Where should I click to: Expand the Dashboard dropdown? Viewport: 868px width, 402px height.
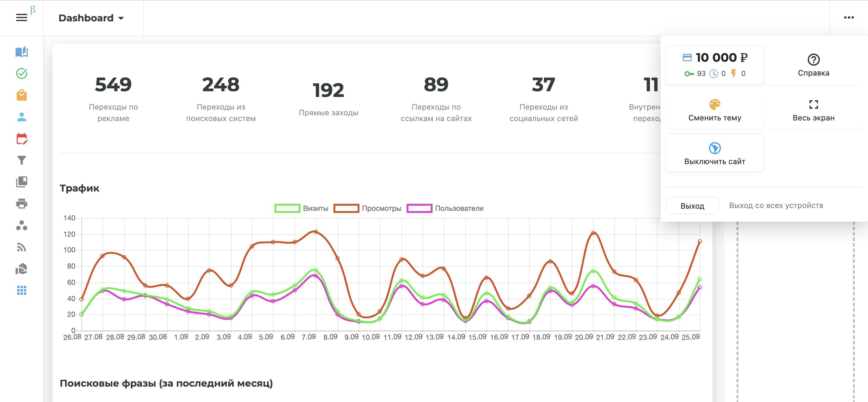91,18
